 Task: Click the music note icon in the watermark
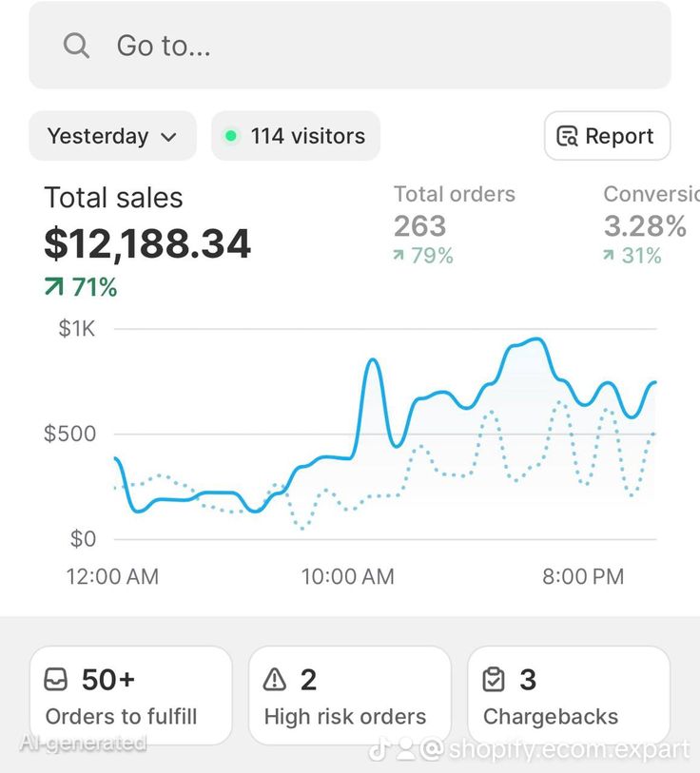click(379, 749)
